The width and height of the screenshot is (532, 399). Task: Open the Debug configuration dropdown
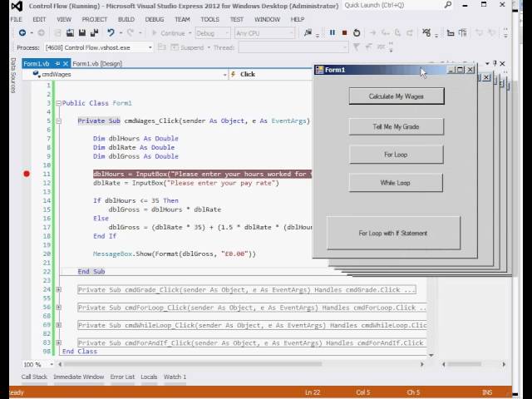tap(227, 33)
